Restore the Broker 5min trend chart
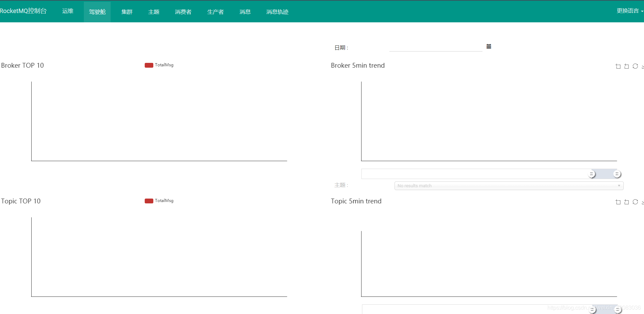644x314 pixels. coord(635,66)
